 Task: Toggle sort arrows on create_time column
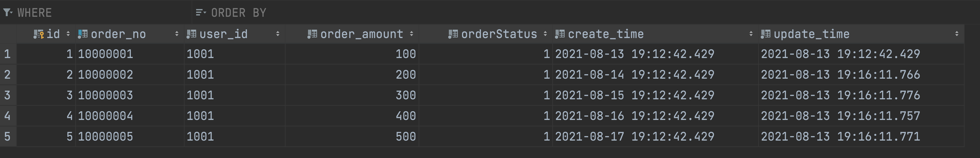point(751,34)
